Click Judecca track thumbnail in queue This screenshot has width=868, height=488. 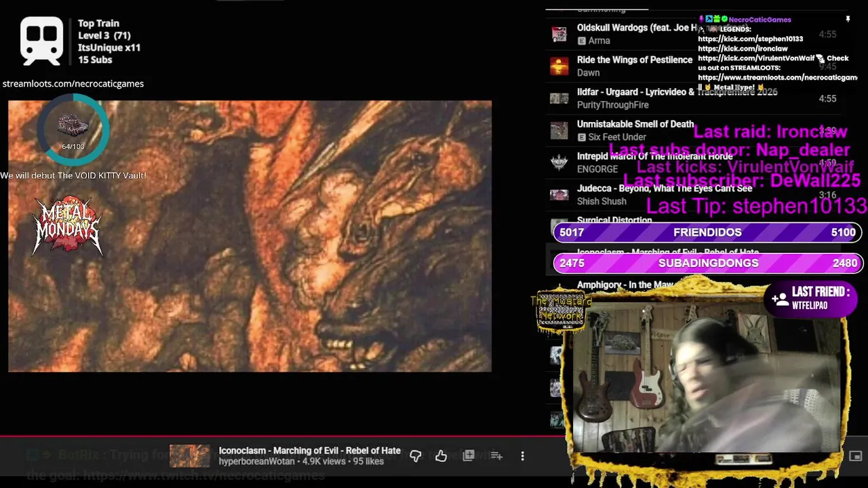point(559,195)
